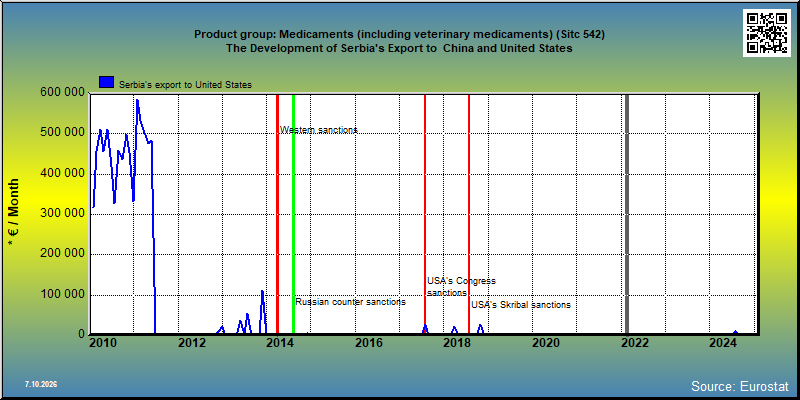Click the red marker line near 2017
This screenshot has height=400, width=800.
pos(424,214)
